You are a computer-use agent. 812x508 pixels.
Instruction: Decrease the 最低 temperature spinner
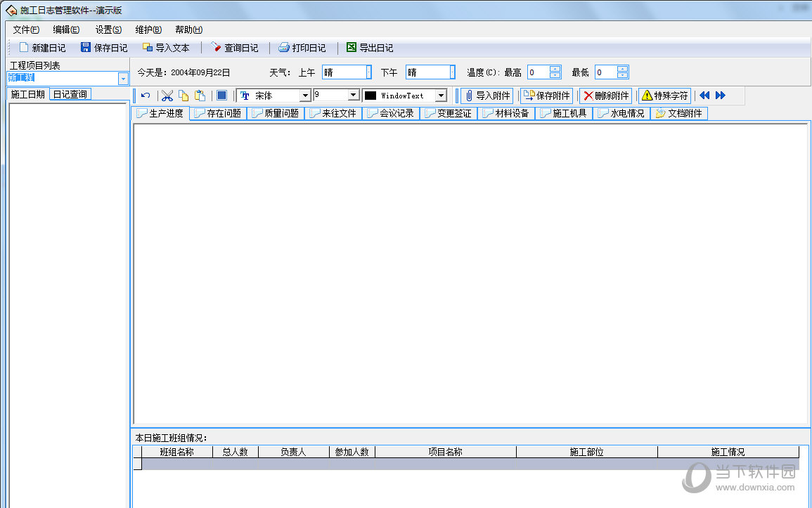click(x=623, y=75)
